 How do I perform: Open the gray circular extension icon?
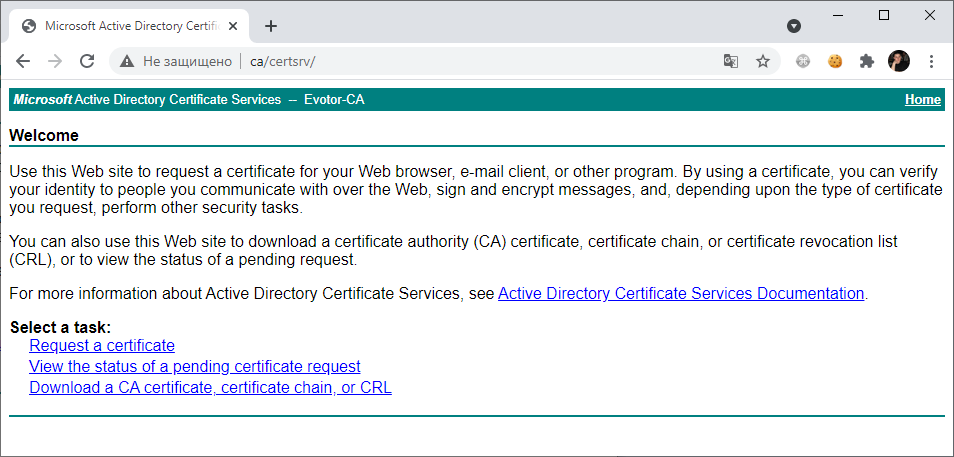point(803,61)
